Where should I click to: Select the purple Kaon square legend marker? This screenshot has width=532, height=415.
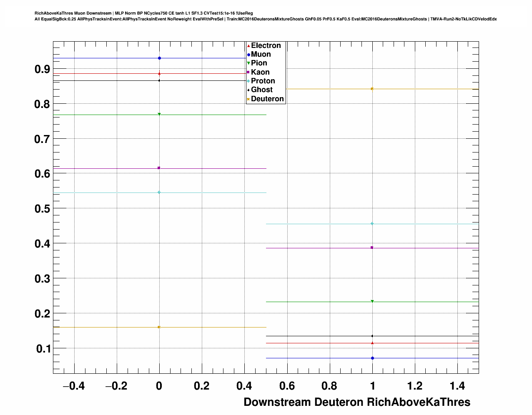pyautogui.click(x=248, y=72)
